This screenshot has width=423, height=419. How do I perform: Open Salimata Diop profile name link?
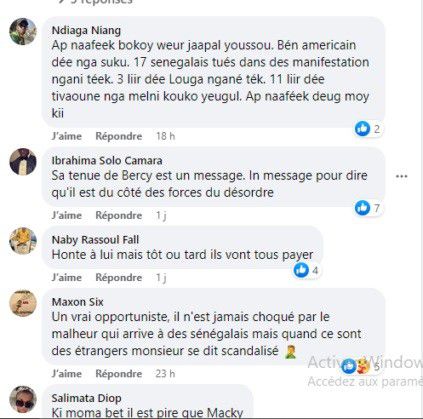[86, 398]
